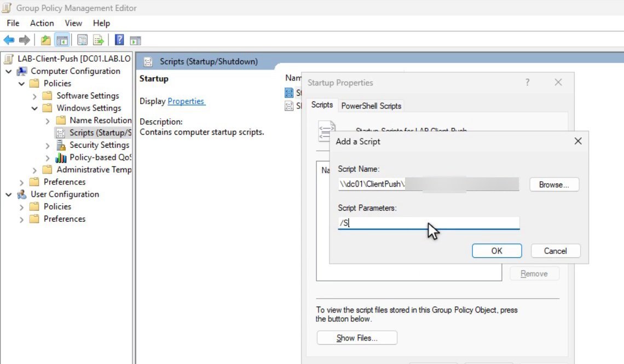Viewport: 624px width, 364px height.
Task: Click the Policy-based QoS bar chart icon
Action: [x=61, y=158]
